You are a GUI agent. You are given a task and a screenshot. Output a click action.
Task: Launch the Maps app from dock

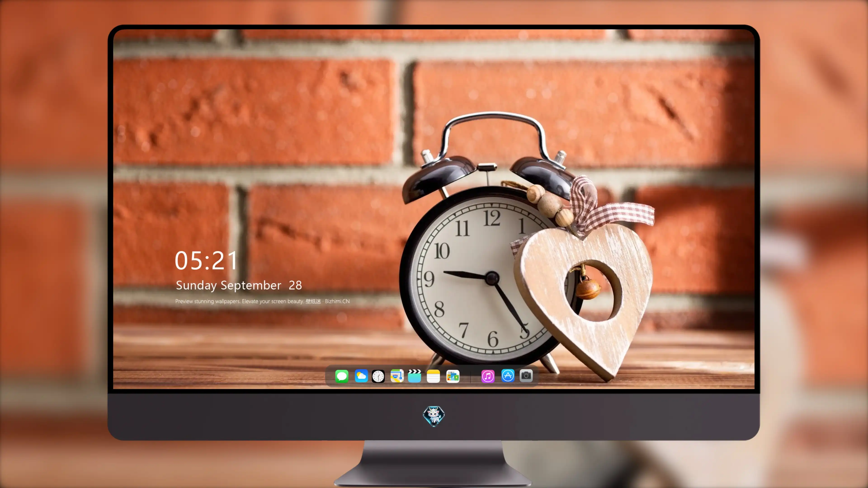pyautogui.click(x=397, y=376)
